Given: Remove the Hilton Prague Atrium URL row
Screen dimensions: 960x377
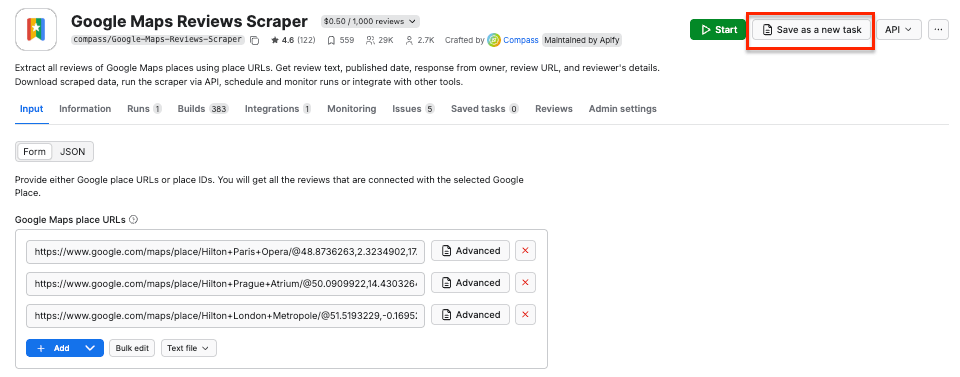Looking at the screenshot, I should 525,283.
